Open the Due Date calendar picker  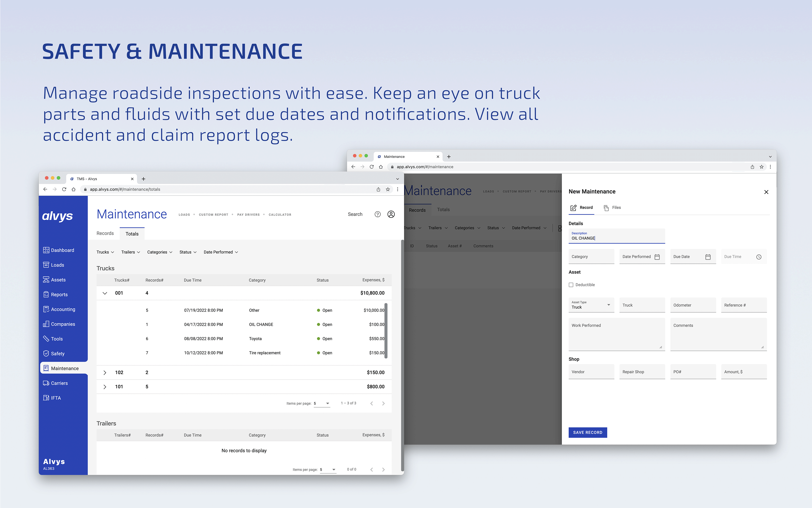coord(708,256)
